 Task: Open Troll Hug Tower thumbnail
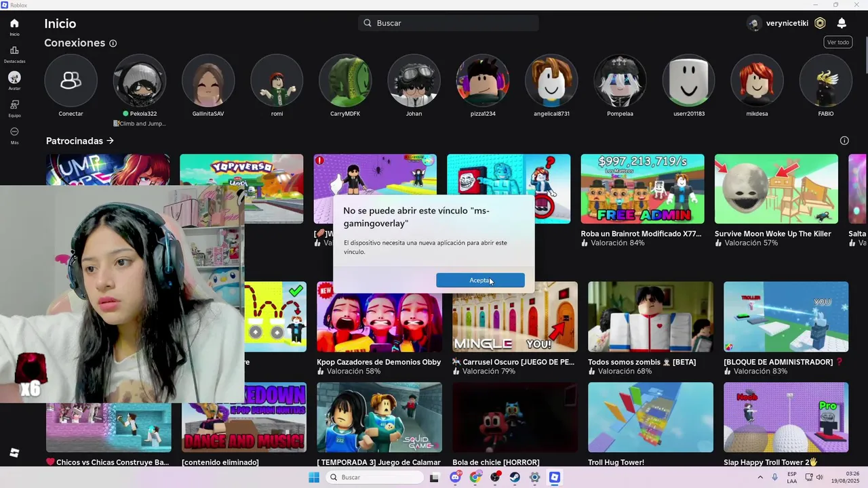point(650,418)
